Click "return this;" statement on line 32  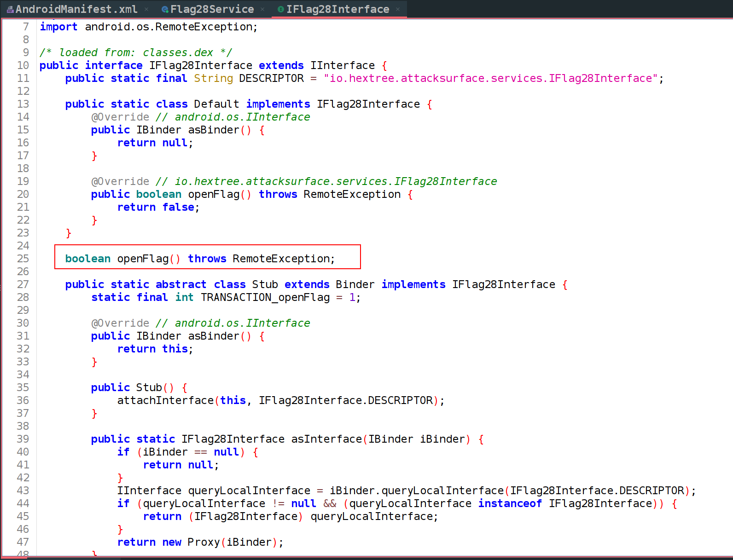point(155,349)
